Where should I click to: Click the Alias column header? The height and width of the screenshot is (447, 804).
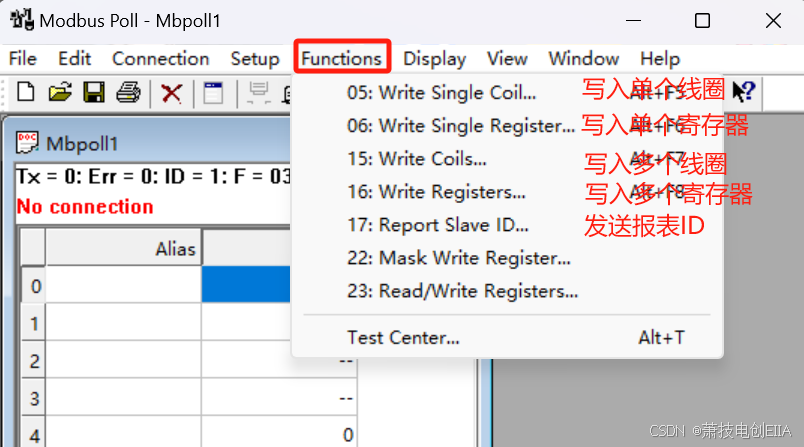pyautogui.click(x=124, y=248)
